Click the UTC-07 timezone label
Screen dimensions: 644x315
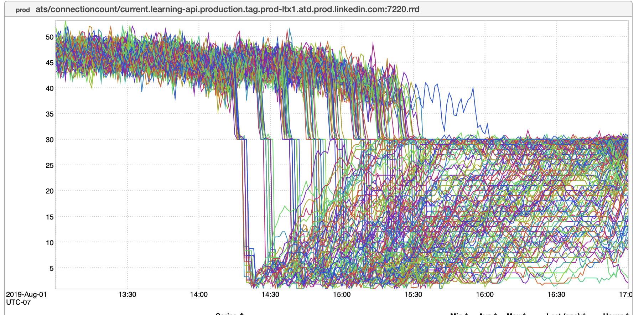19,302
